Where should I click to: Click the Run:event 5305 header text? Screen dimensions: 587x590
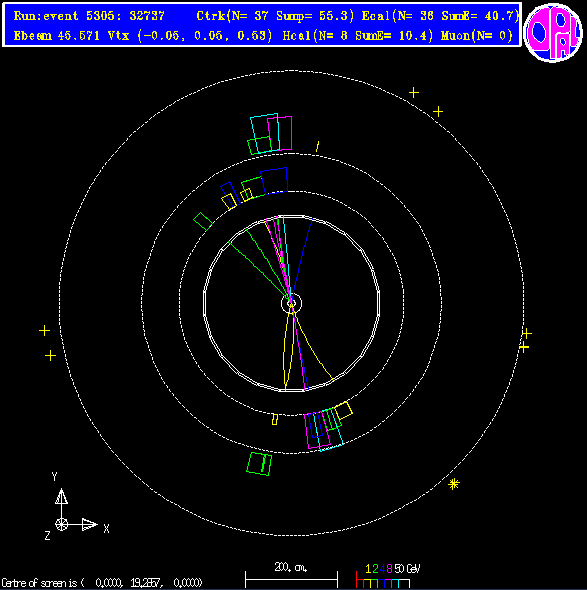(89, 16)
